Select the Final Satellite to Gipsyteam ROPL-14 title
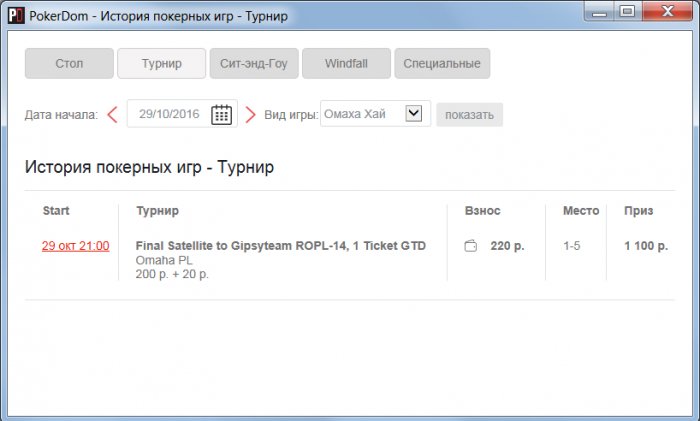 coord(281,246)
